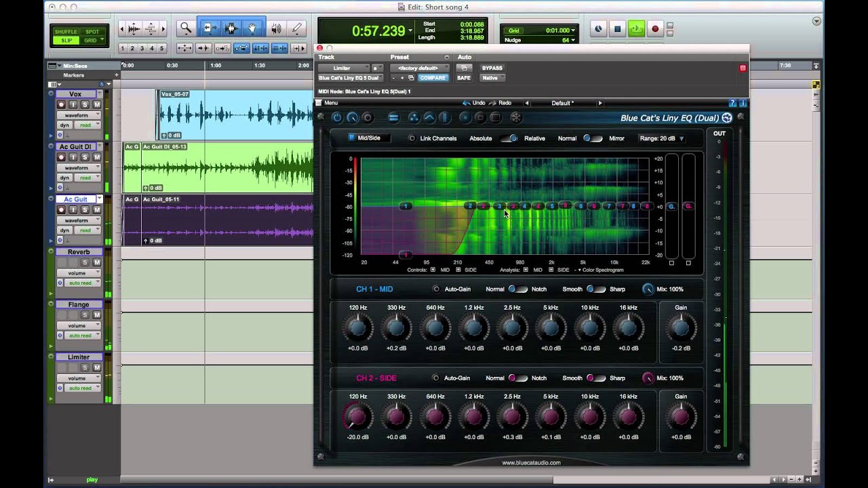Click the snowflake freeze icon in Liny EQ
The height and width of the screenshot is (488, 868).
tap(516, 118)
